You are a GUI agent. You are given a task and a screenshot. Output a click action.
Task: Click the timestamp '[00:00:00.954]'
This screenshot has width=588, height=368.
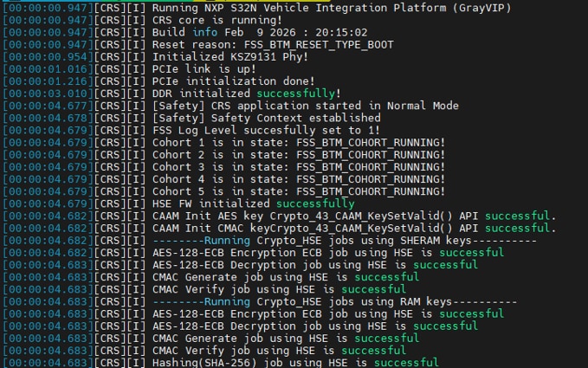pos(48,57)
